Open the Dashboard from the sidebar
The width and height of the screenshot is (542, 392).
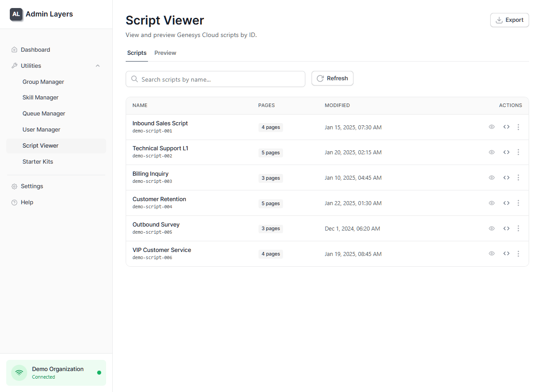point(35,50)
